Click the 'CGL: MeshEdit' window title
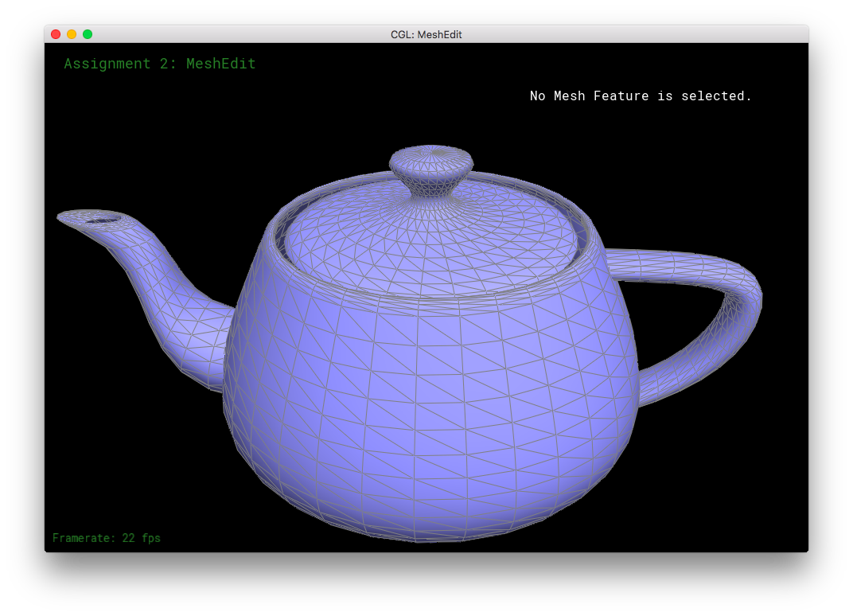853x616 pixels. pyautogui.click(x=426, y=34)
